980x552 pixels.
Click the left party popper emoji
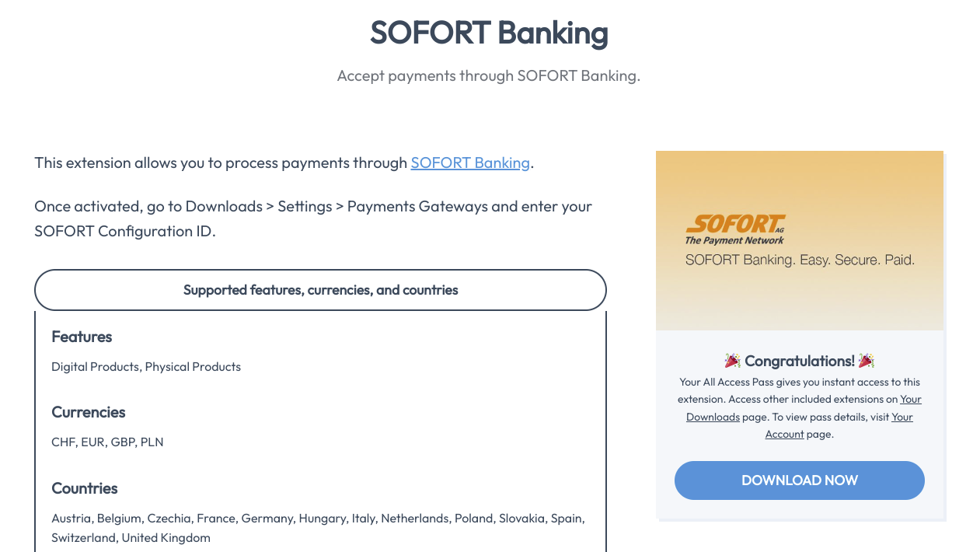tap(731, 360)
